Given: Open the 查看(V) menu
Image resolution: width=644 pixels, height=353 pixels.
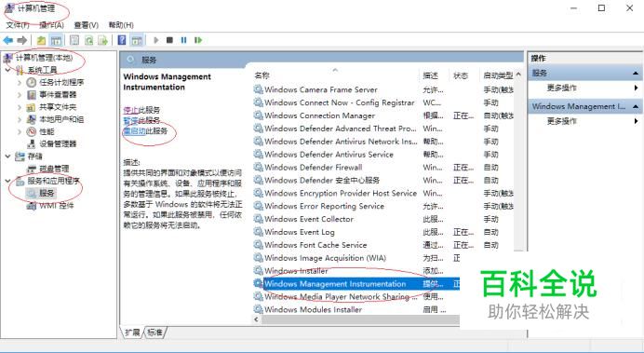Looking at the screenshot, I should click(87, 25).
